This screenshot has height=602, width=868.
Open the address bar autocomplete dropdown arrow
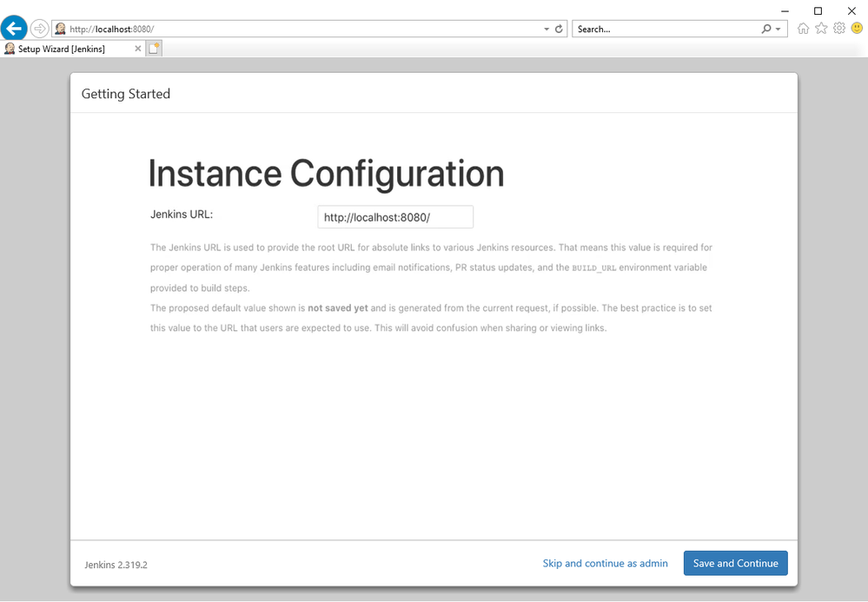point(547,29)
